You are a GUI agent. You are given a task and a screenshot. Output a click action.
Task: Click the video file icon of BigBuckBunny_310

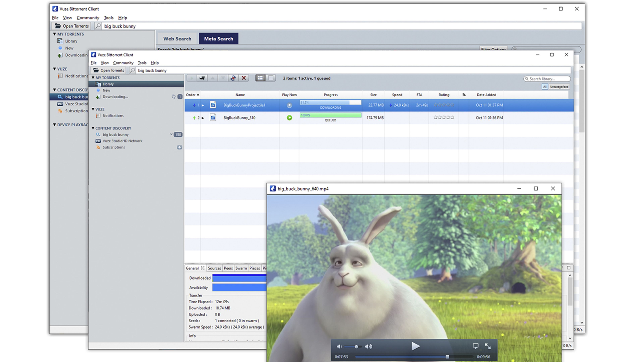pos(213,117)
